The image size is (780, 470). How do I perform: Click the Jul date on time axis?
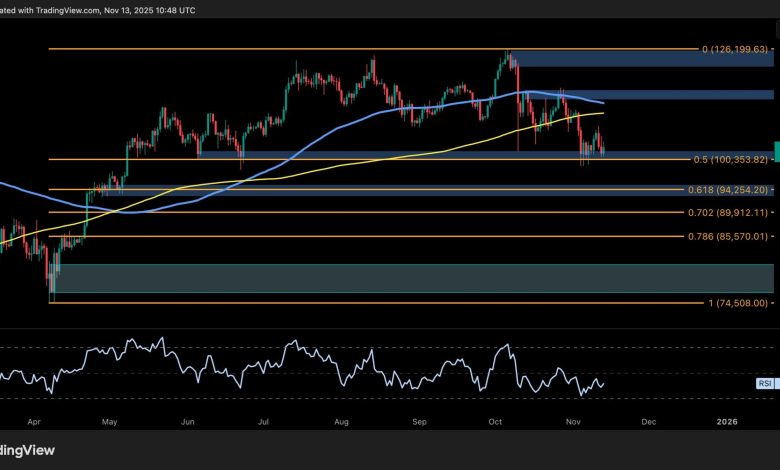pos(262,423)
